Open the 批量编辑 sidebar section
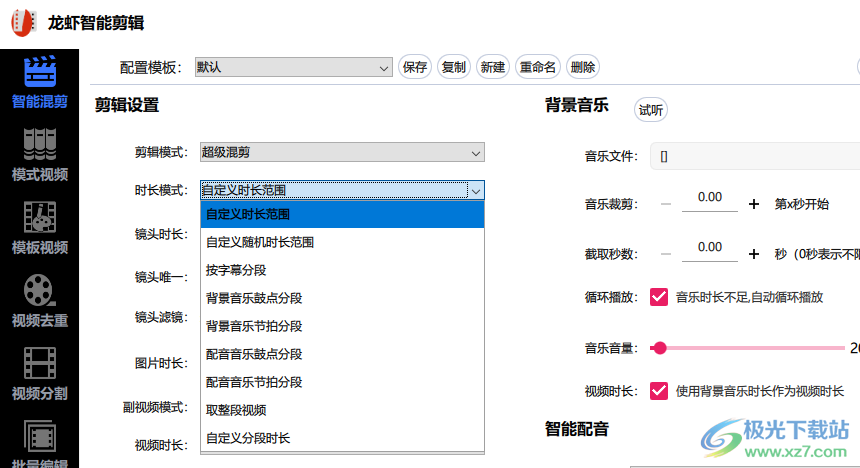Viewport: 860px width, 468px height. 39,443
